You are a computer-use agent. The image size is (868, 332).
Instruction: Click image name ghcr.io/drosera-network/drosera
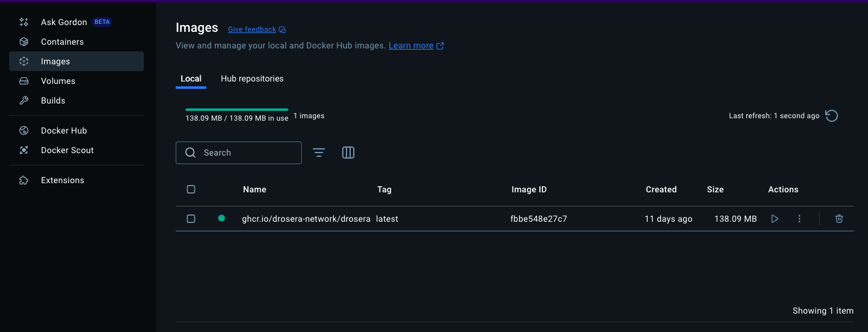pyautogui.click(x=306, y=219)
